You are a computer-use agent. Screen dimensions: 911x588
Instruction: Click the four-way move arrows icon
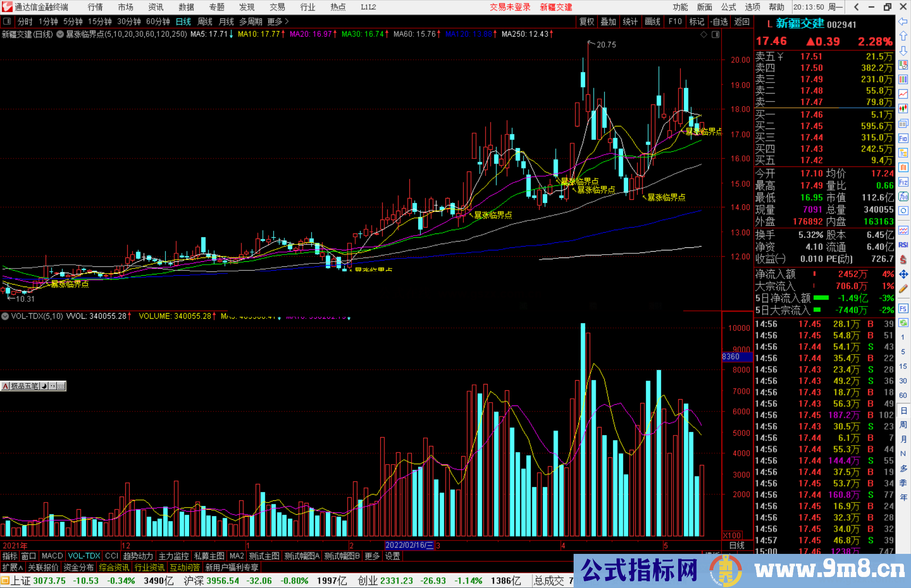coord(903,274)
